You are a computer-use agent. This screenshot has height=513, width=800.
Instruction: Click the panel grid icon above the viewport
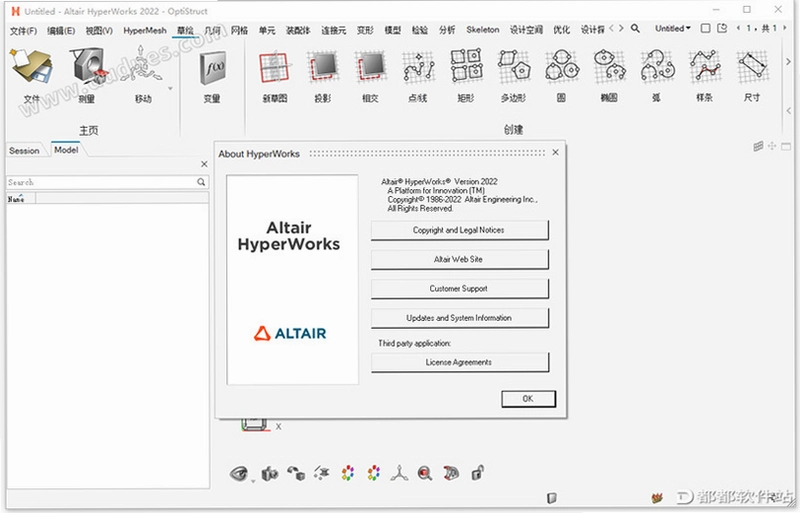[x=759, y=146]
